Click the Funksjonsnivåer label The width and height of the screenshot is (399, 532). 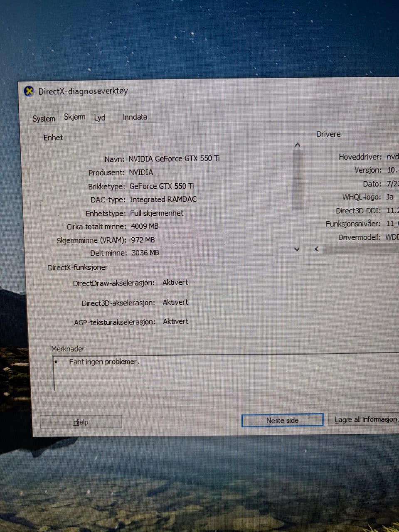(x=353, y=224)
